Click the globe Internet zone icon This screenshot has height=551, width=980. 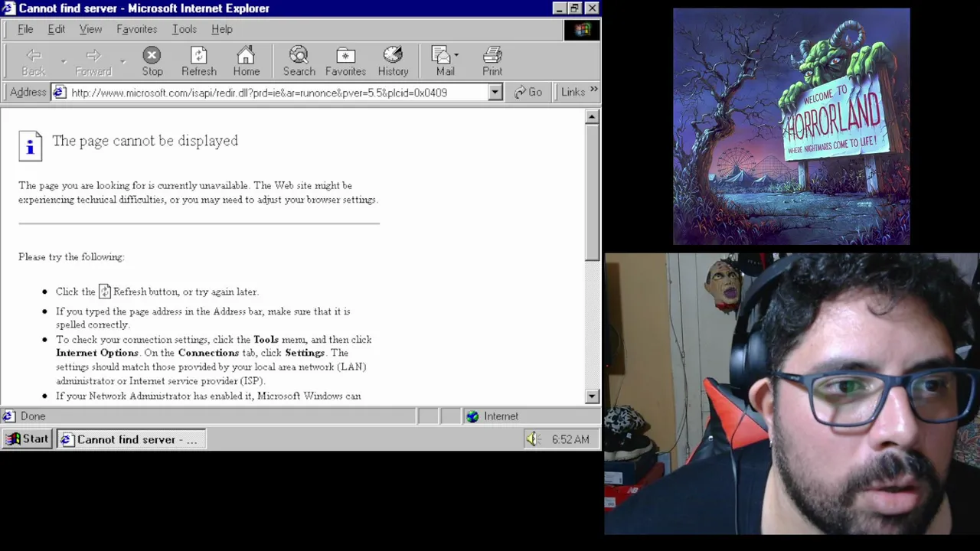pos(472,416)
